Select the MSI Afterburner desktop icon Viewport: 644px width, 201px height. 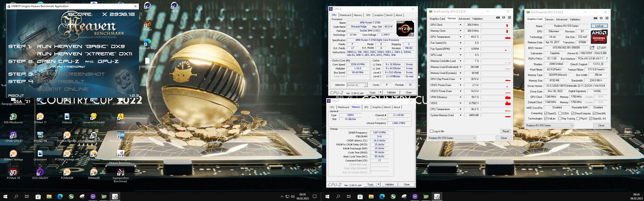pos(13,118)
